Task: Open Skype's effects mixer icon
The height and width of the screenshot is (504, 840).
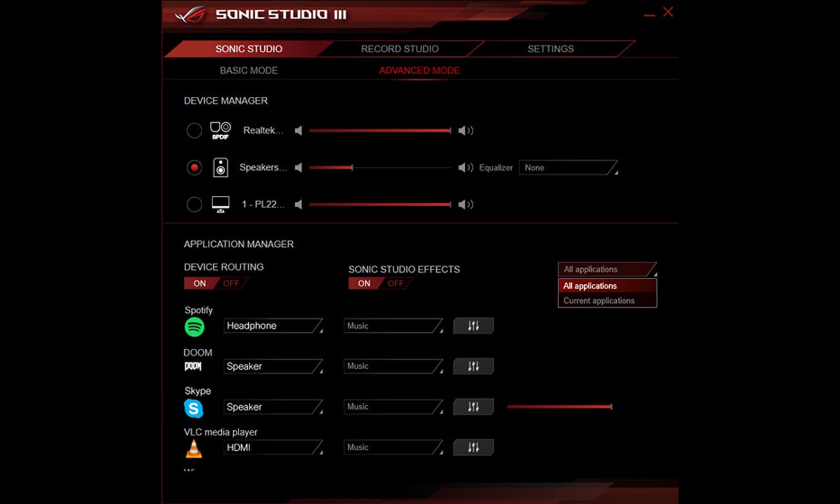Action: point(473,407)
